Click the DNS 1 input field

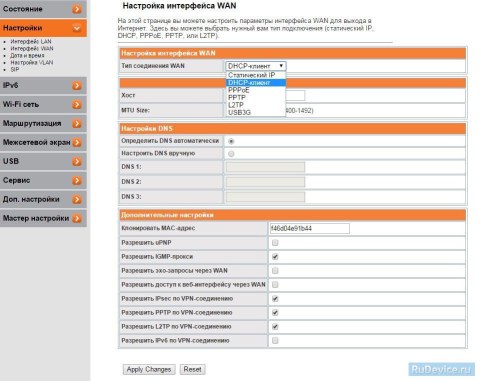pos(265,167)
